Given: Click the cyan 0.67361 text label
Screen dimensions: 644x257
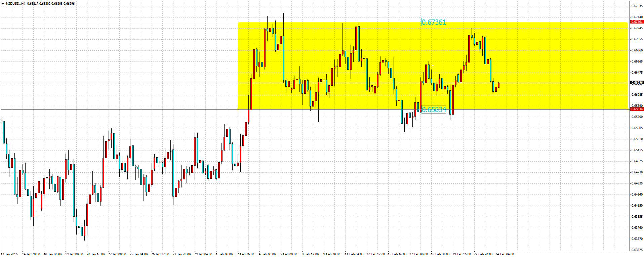Looking at the screenshot, I should coord(434,22).
